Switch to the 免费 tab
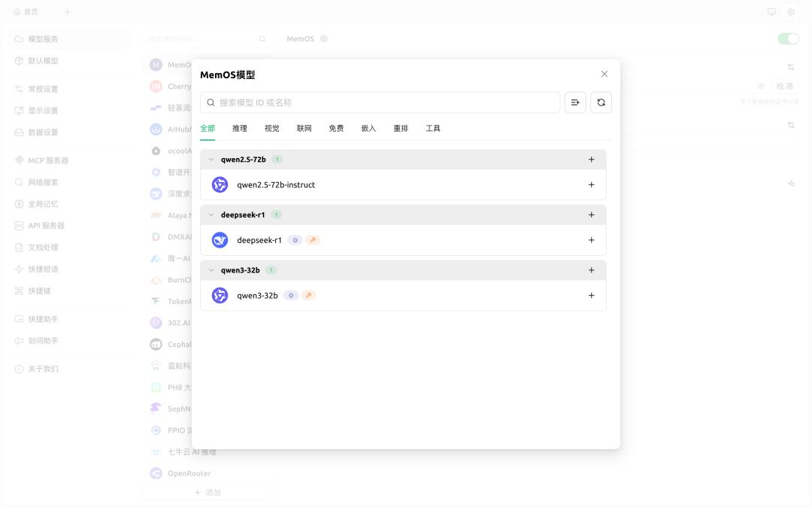 pyautogui.click(x=336, y=129)
